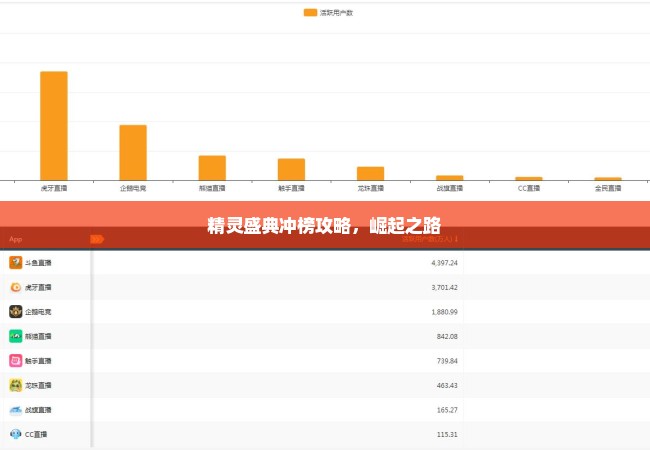Select the 龙珠直播 name in the table
This screenshot has width=650, height=450.
coord(38,385)
